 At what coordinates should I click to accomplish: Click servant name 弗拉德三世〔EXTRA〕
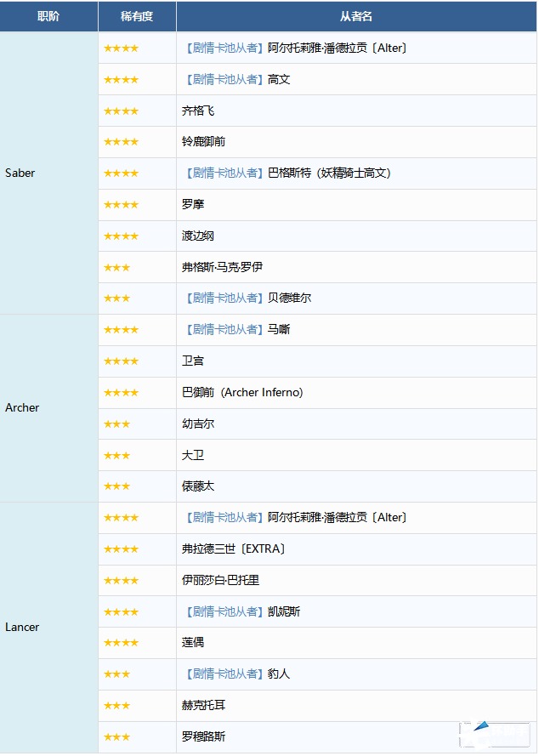tap(234, 549)
